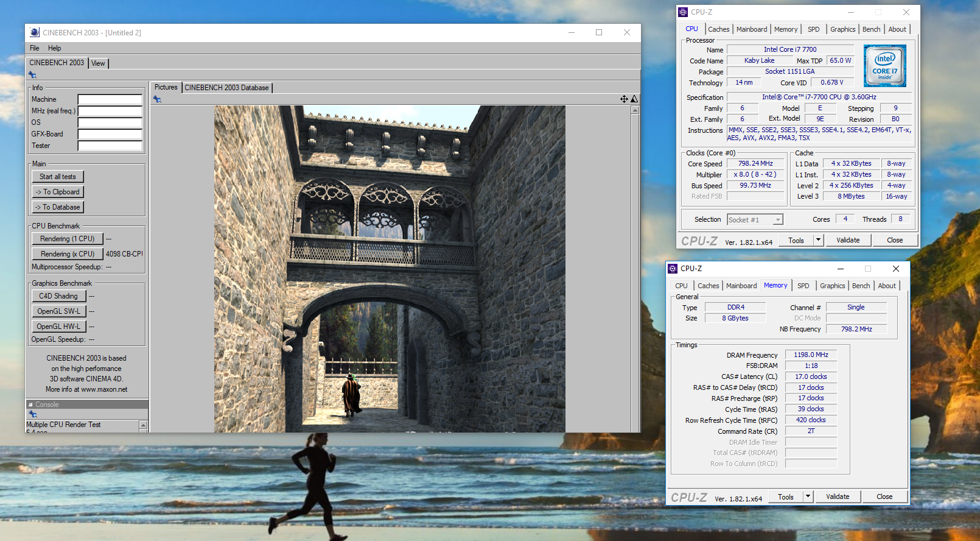Start the OpenGL HW-L test
Viewport: 980px width, 541px height.
click(x=58, y=327)
